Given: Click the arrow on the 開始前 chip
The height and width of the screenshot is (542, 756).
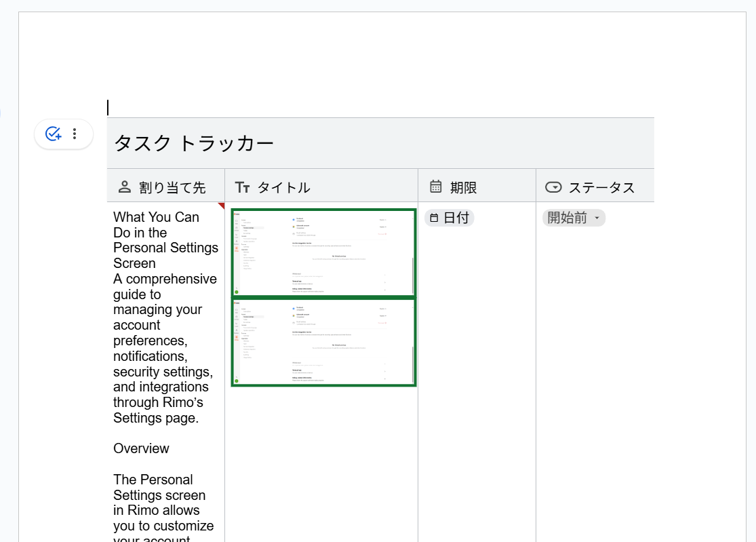Looking at the screenshot, I should point(597,218).
